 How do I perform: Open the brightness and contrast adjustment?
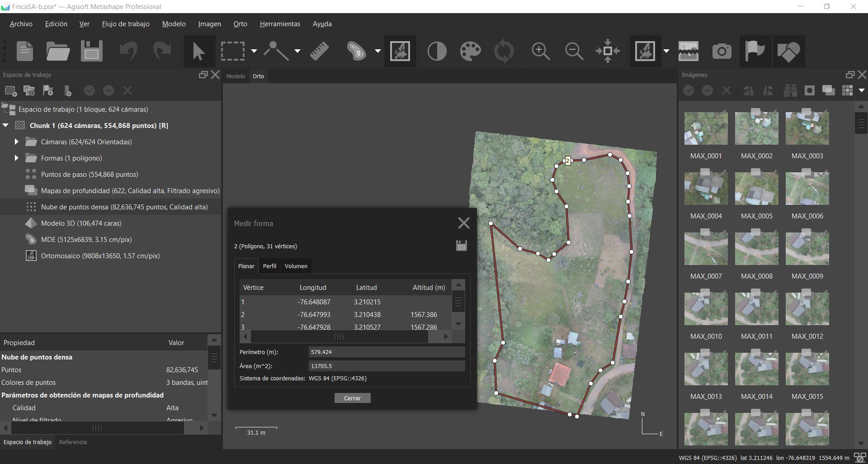pos(437,51)
